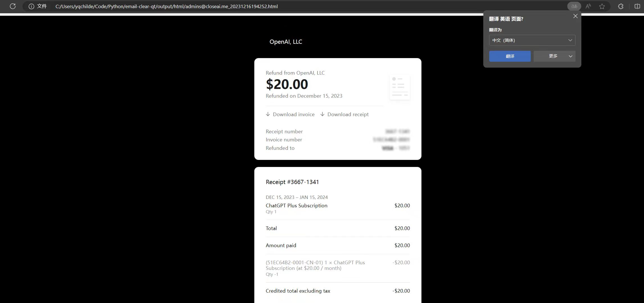The image size is (644, 303).
Task: Click the large $20.00 refund amount
Action: (287, 84)
